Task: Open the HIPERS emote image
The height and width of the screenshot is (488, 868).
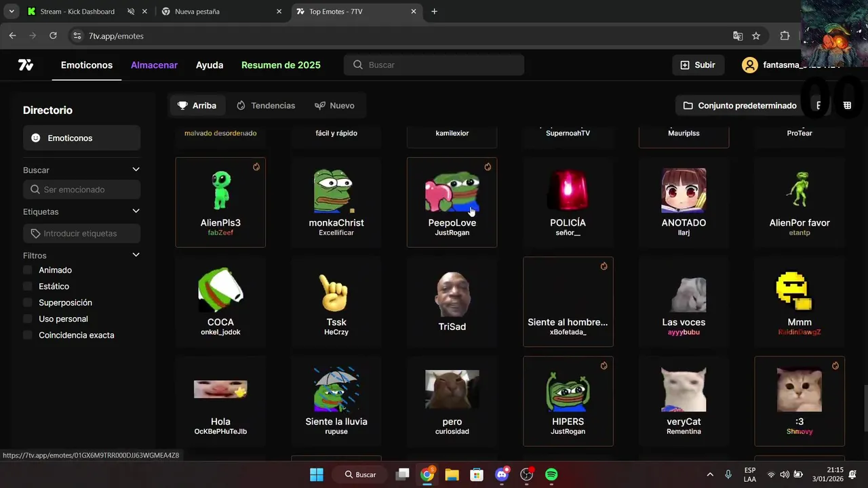Action: 568,391
